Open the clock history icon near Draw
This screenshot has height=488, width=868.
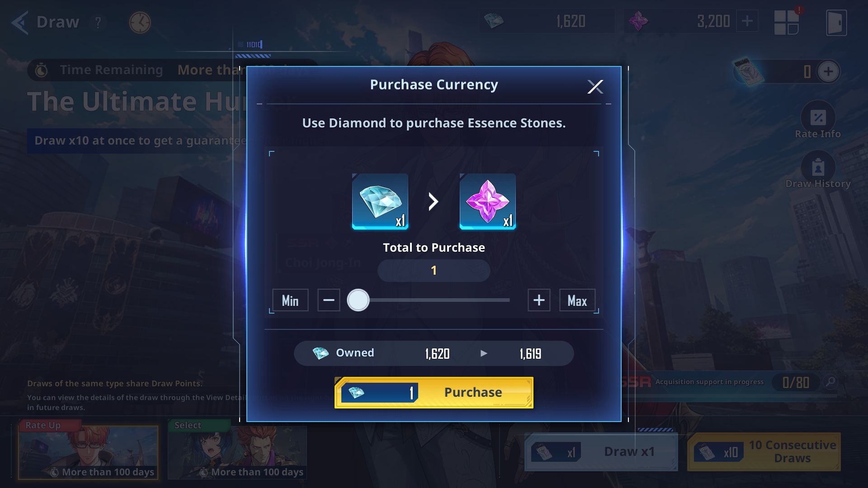[x=140, y=22]
